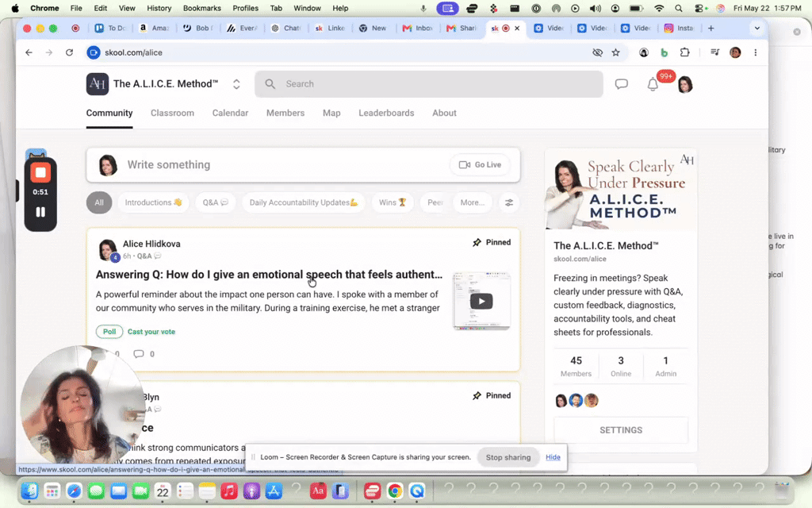Click the Hide link in the sharing bar
Viewport: 812px width, 508px height.
(553, 457)
